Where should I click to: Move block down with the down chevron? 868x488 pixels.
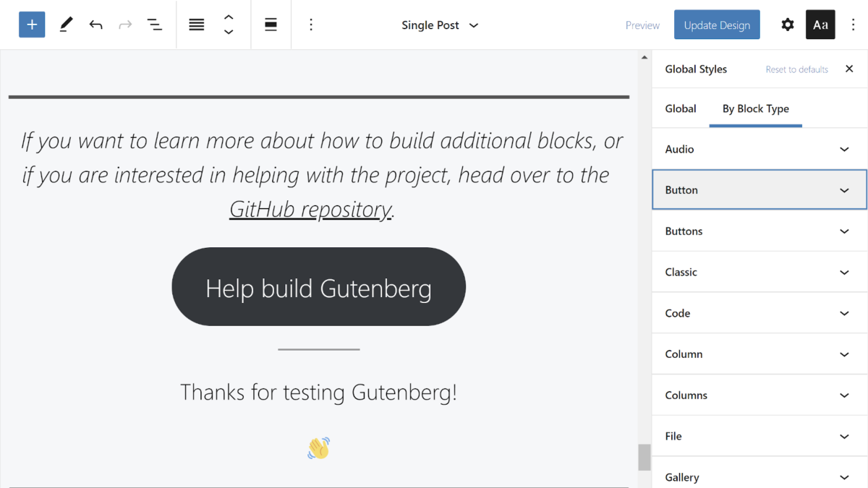pyautogui.click(x=229, y=33)
